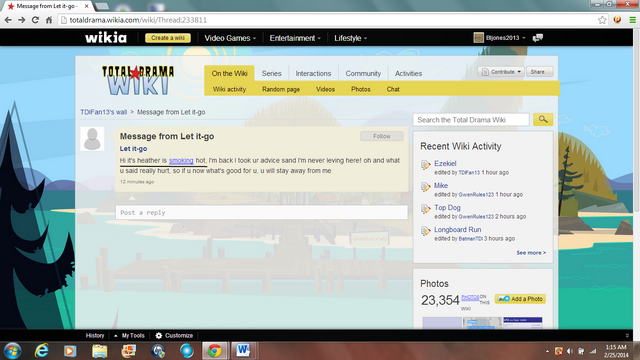The image size is (640, 360).
Task: Switch to Microsoft Word on the taskbar
Action: click(x=243, y=351)
